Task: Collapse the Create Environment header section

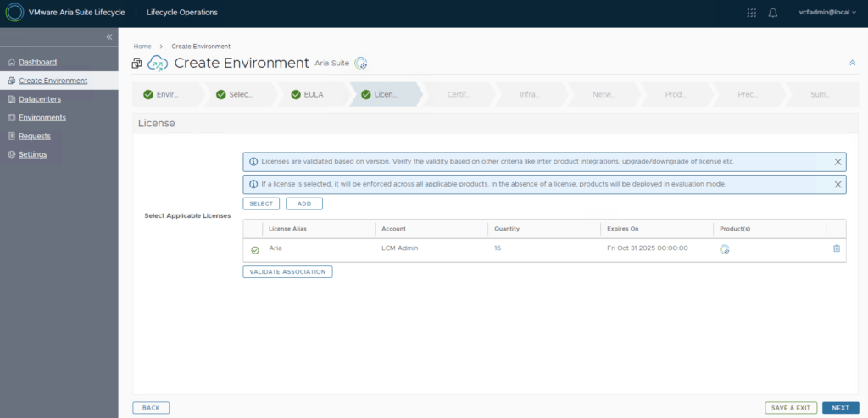Action: click(852, 63)
